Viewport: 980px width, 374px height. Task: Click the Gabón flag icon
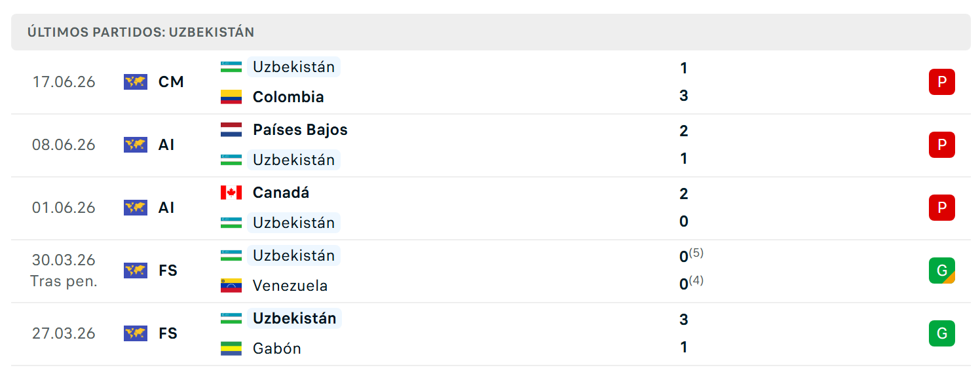tap(231, 348)
